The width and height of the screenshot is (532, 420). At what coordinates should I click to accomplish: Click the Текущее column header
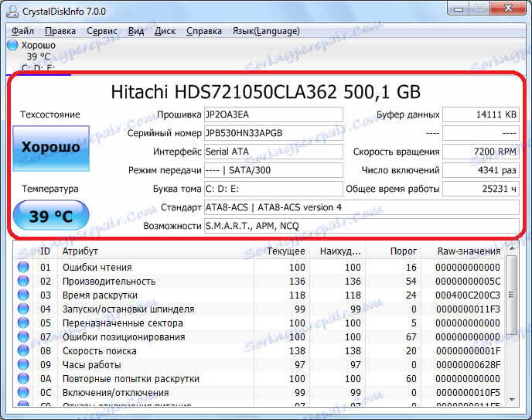click(x=282, y=251)
